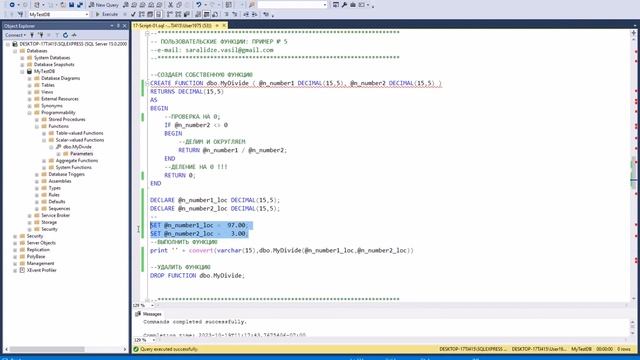Toggle Include Client Statistics
The width and height of the screenshot is (640, 360).
(187, 14)
